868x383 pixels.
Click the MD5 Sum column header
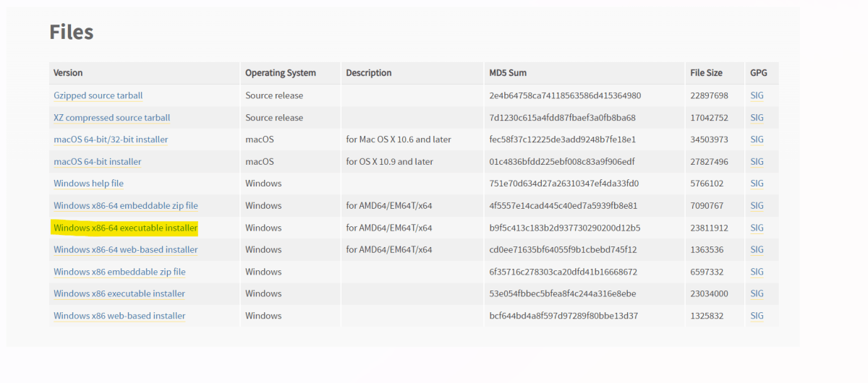[508, 73]
